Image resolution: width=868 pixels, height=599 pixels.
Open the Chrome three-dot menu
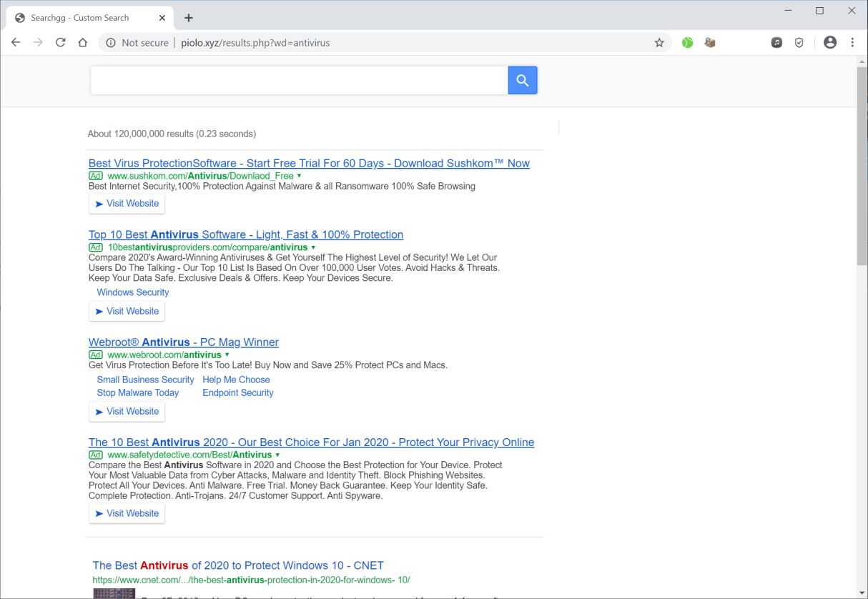852,43
